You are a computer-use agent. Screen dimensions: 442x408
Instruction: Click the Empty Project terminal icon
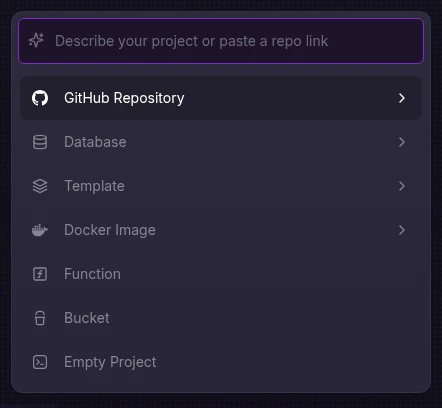pos(40,362)
